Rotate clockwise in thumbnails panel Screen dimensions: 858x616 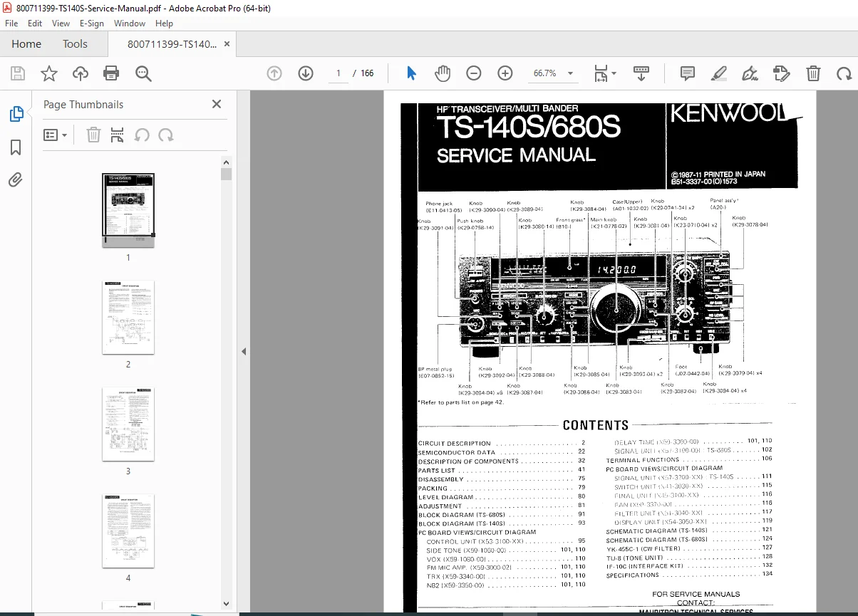pyautogui.click(x=166, y=135)
